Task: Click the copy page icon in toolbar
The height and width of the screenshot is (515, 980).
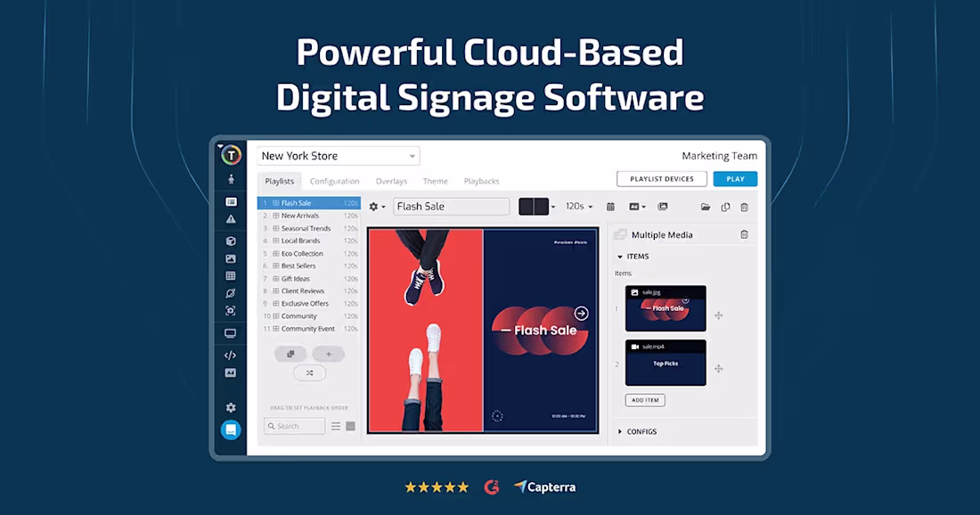Action: (x=725, y=207)
